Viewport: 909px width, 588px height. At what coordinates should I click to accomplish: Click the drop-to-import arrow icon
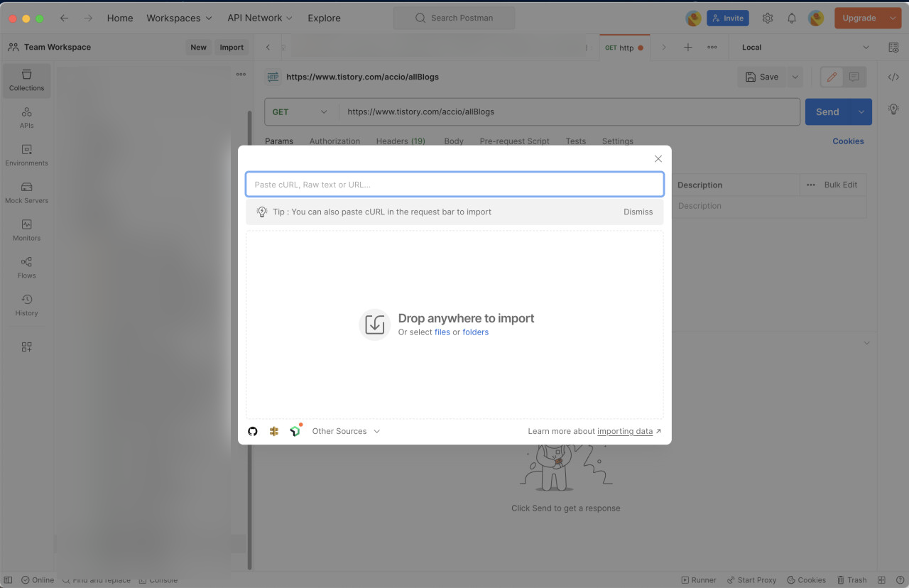click(374, 325)
